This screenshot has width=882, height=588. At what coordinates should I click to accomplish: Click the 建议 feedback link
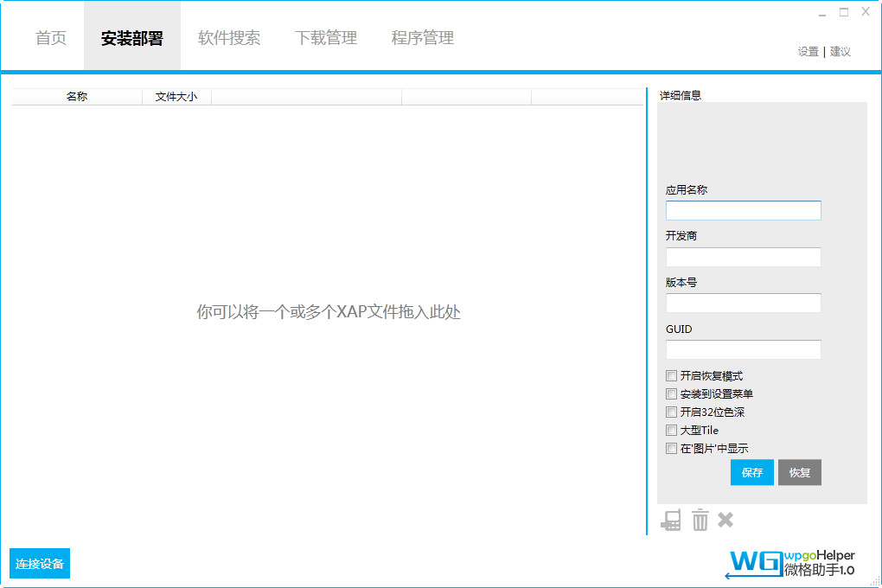(x=841, y=52)
